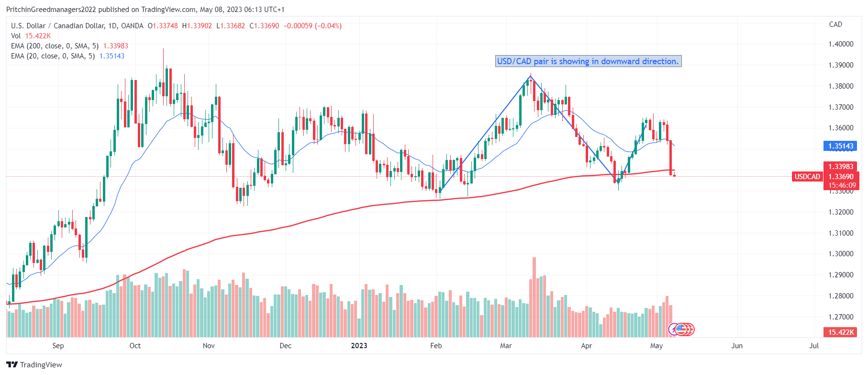Click the 1.36000 price axis level

841,128
